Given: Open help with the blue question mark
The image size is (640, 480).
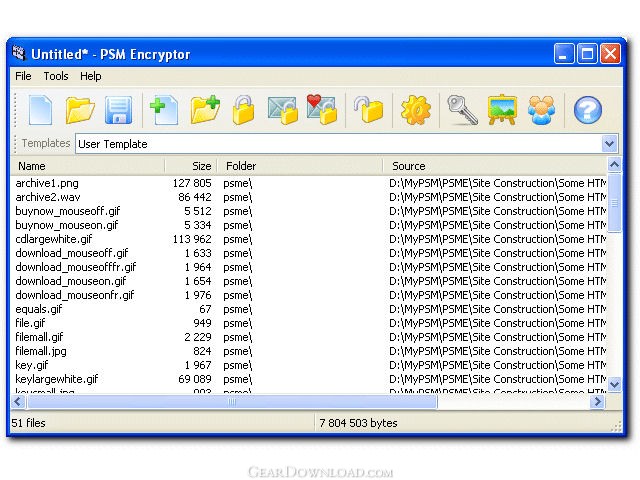Looking at the screenshot, I should click(x=587, y=110).
